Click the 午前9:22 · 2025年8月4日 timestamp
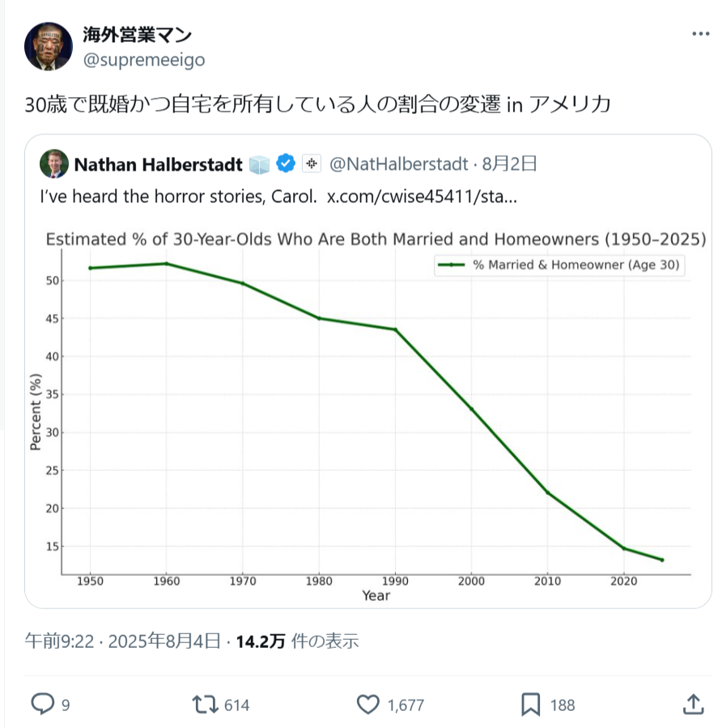 [x=122, y=641]
